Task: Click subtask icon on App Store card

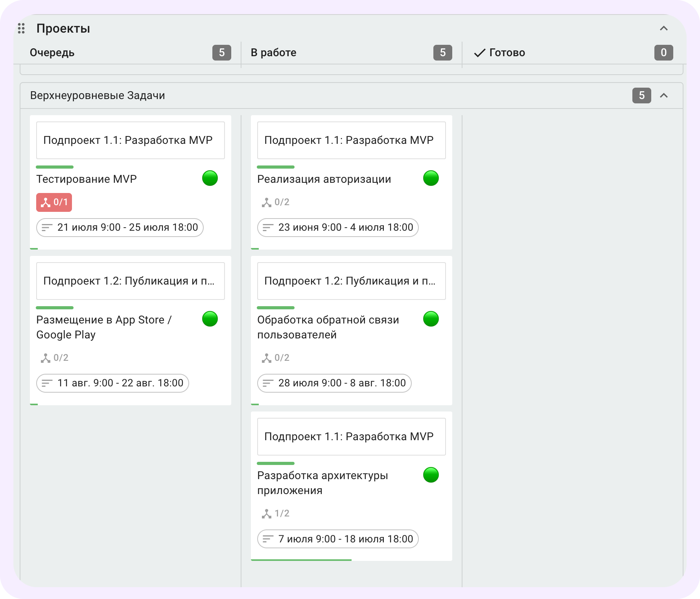Action: tap(46, 358)
